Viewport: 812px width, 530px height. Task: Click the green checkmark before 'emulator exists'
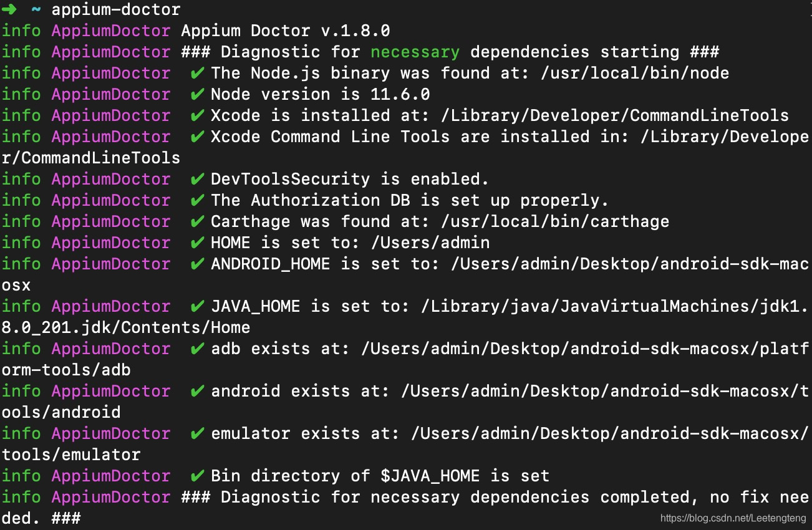197,434
